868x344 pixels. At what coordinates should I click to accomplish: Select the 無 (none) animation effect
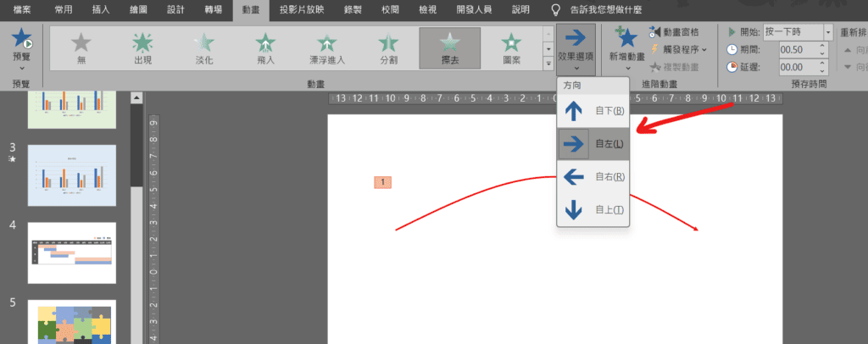click(81, 48)
